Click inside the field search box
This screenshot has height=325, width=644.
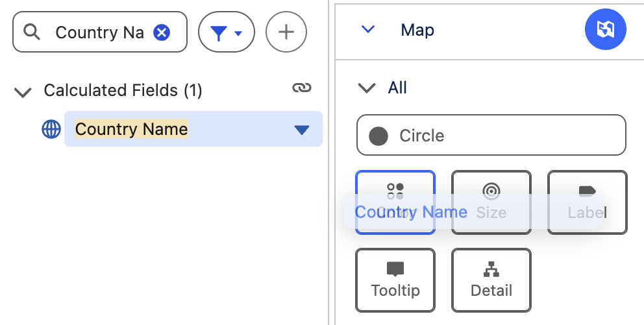[x=100, y=32]
